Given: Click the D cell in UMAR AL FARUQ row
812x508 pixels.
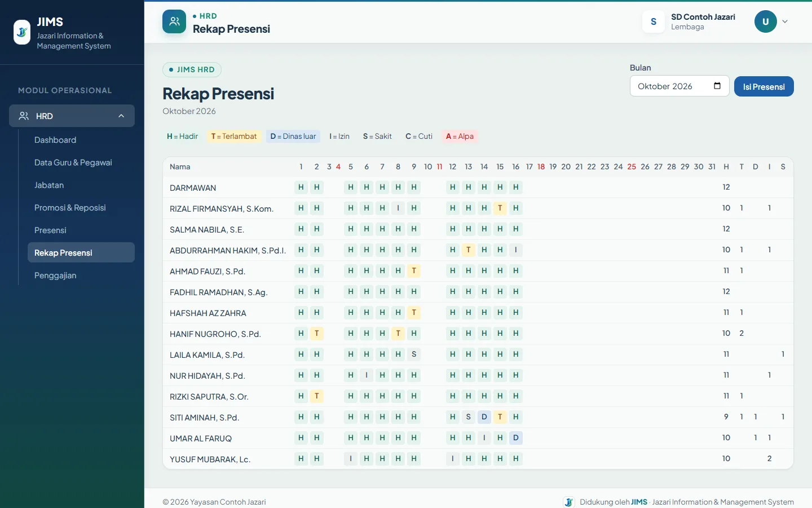Looking at the screenshot, I should (515, 438).
